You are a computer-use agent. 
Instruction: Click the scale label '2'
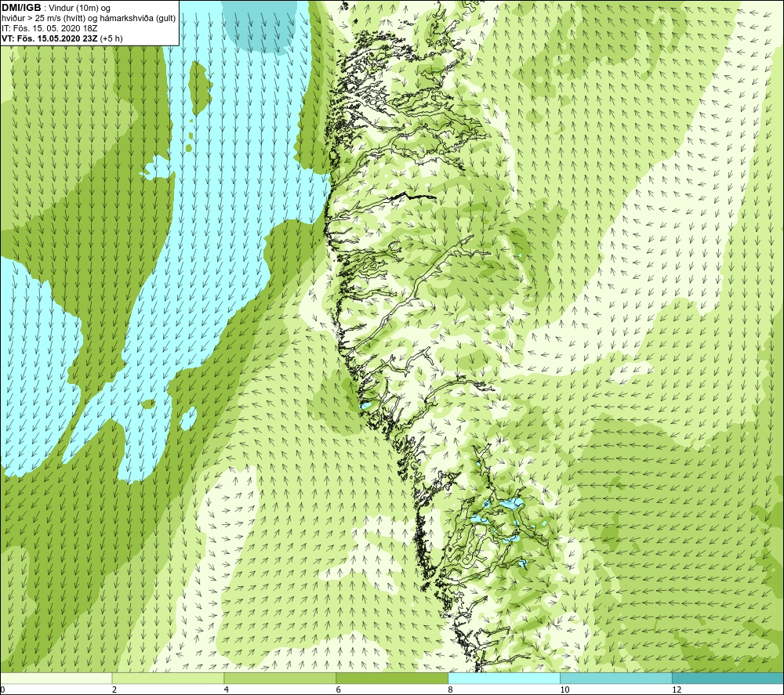(x=114, y=690)
